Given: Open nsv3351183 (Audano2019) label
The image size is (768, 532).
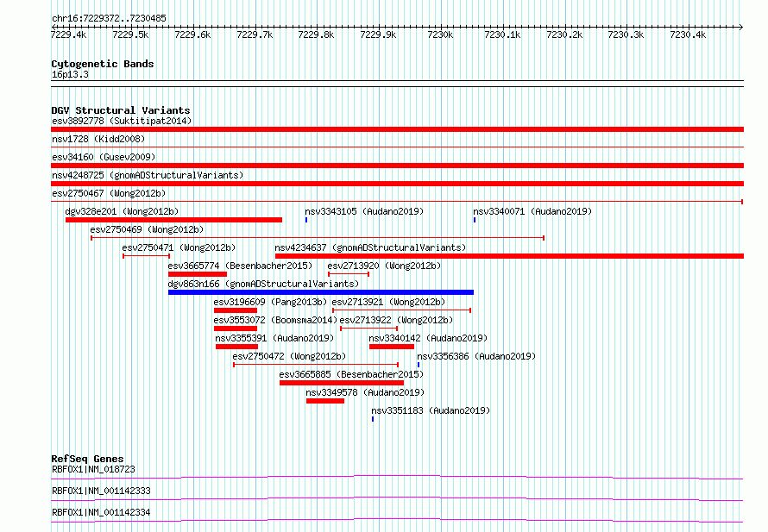Looking at the screenshot, I should point(431,410).
